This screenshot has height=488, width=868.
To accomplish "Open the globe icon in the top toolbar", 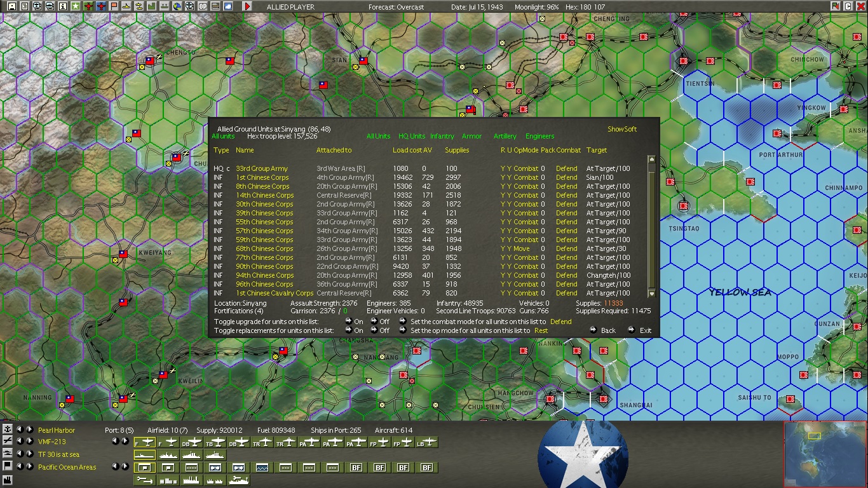I will pos(177,6).
